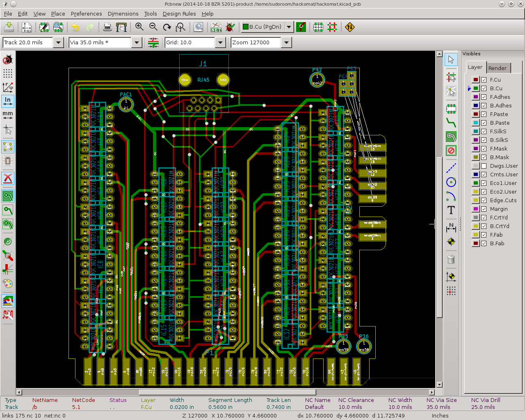The width and height of the screenshot is (525, 420).
Task: Click the Redo arrow icon
Action: 90,27
